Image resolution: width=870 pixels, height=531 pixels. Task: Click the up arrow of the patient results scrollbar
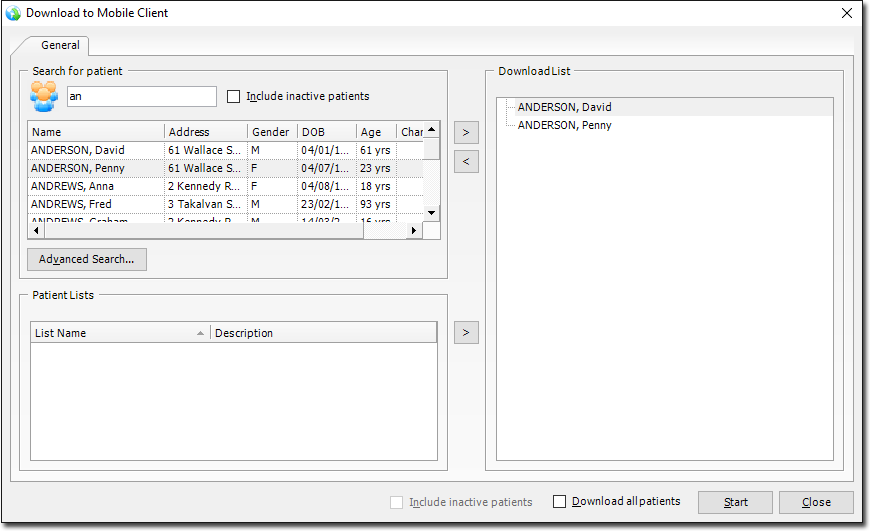click(432, 130)
